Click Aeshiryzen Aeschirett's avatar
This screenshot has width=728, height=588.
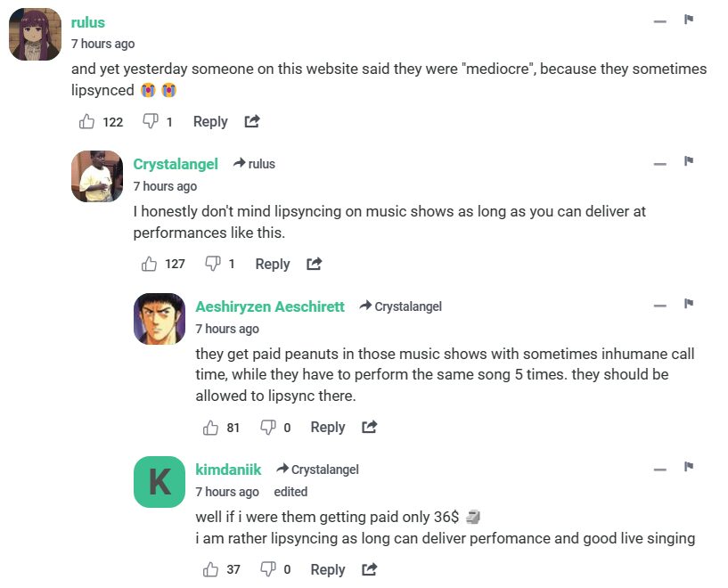click(x=160, y=319)
